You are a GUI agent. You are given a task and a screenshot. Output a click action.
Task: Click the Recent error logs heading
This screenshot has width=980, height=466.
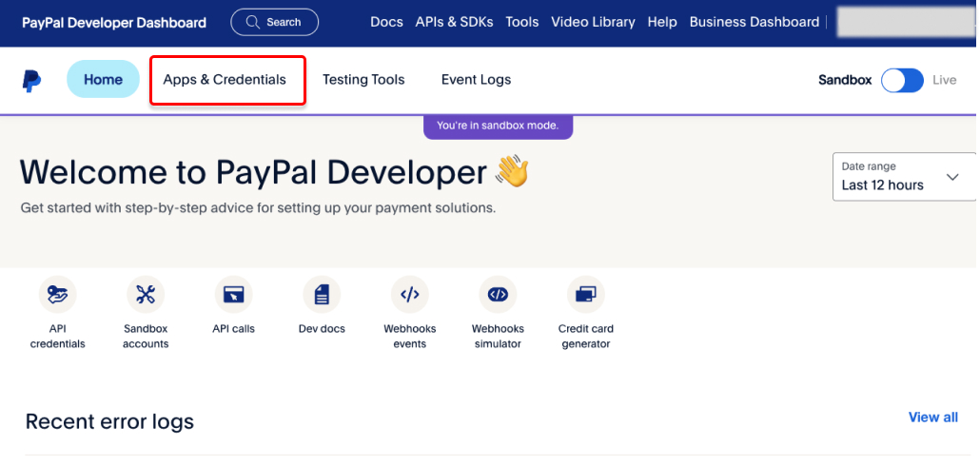click(109, 421)
